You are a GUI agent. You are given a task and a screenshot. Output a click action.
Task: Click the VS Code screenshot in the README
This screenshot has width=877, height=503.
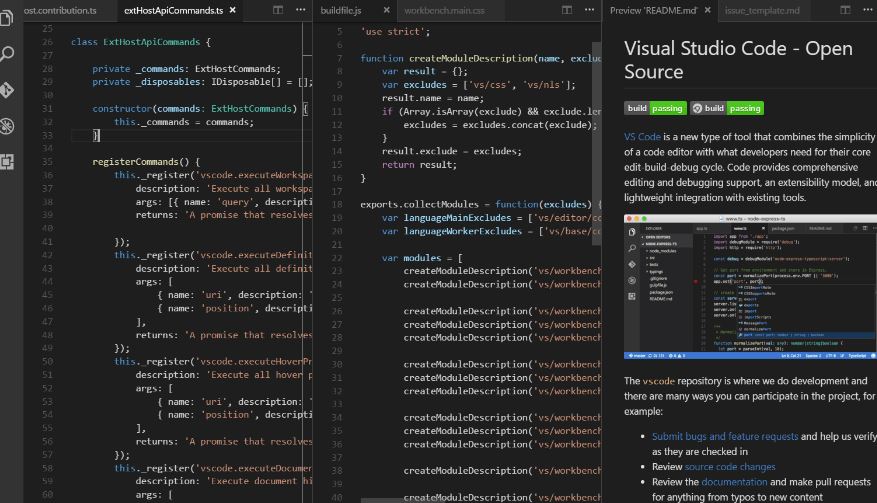[751, 286]
